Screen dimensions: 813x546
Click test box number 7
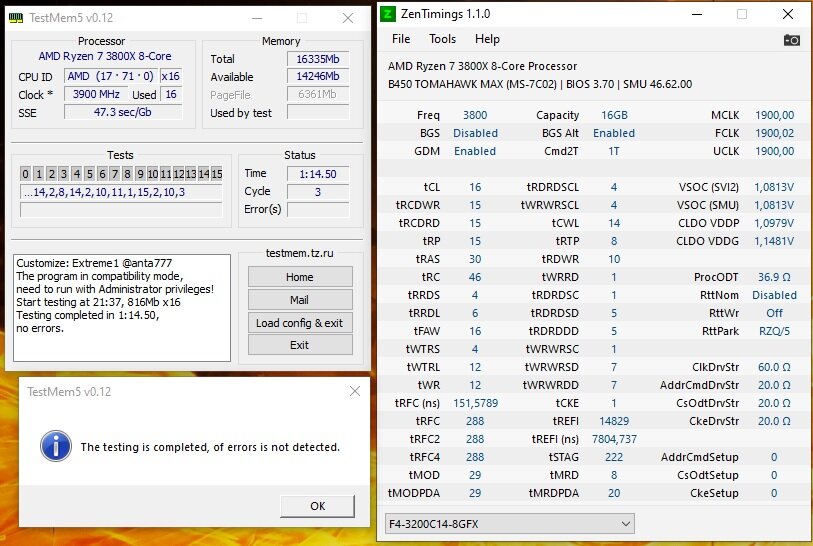[x=115, y=174]
